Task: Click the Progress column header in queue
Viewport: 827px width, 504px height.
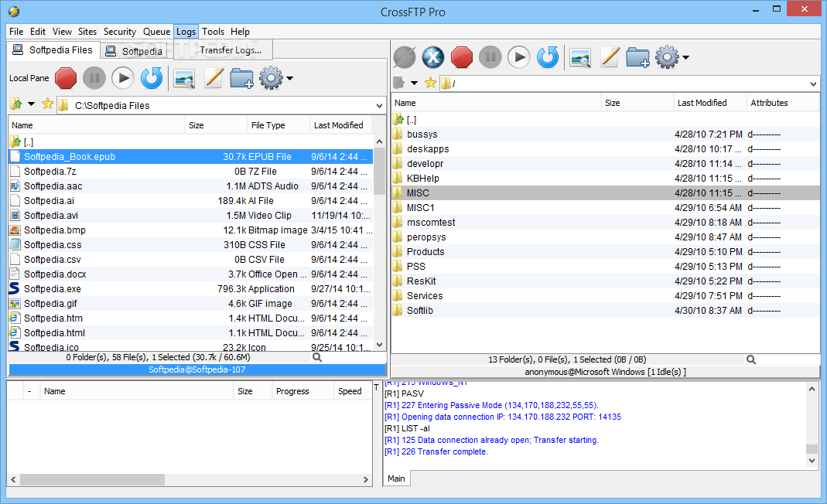Action: 302,391
